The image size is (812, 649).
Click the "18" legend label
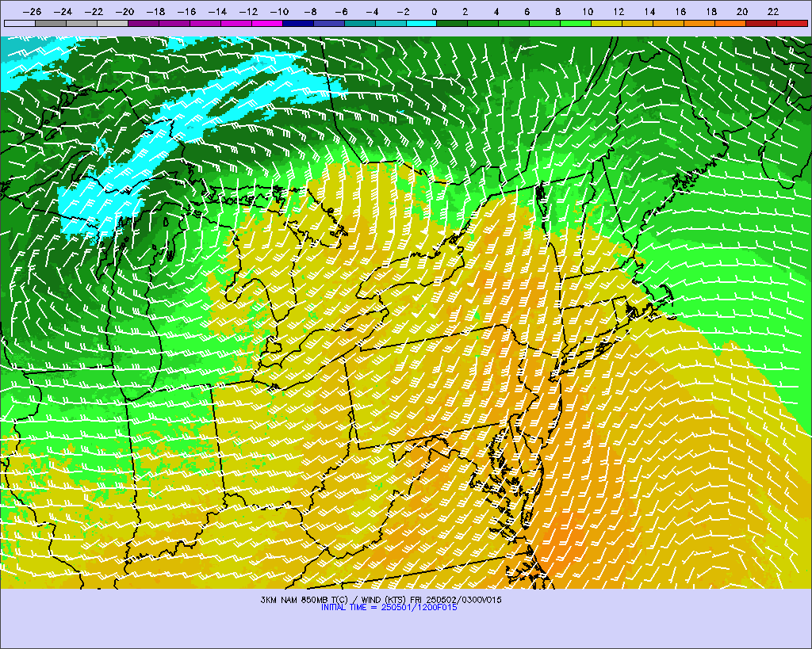[x=711, y=12]
